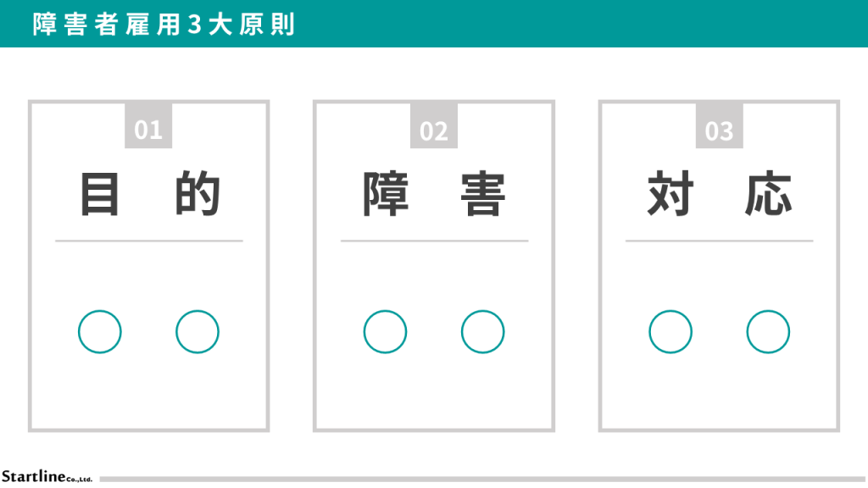Image resolution: width=868 pixels, height=488 pixels.
Task: Click the 03 number badge
Action: click(719, 128)
